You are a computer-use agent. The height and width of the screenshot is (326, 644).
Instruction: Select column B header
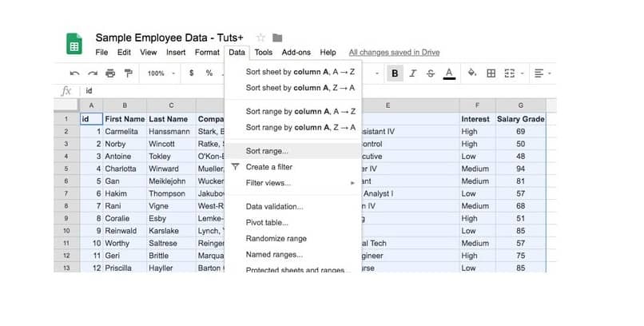coord(125,105)
